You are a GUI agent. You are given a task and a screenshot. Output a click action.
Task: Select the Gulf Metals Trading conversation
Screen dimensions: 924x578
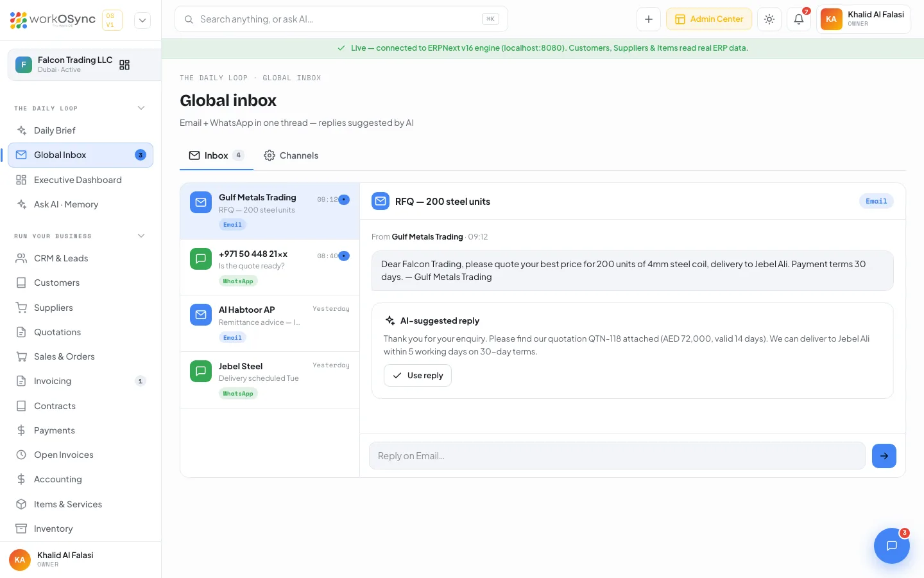coord(269,211)
